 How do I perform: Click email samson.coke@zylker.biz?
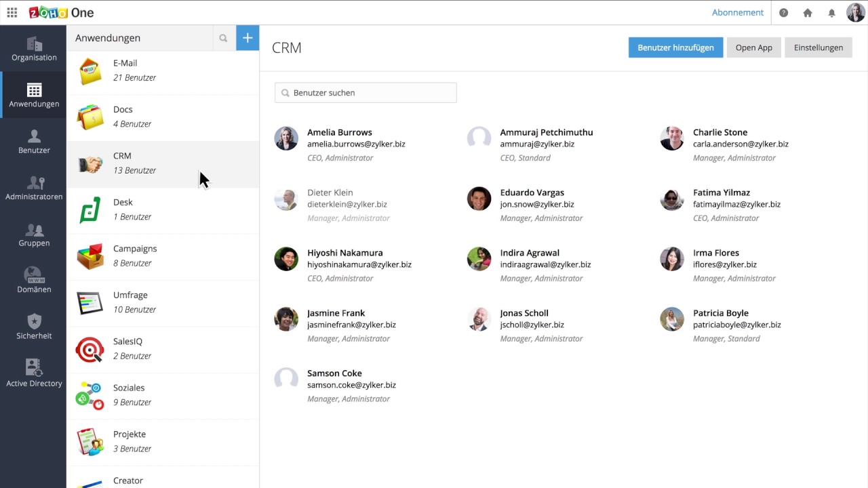coord(351,386)
